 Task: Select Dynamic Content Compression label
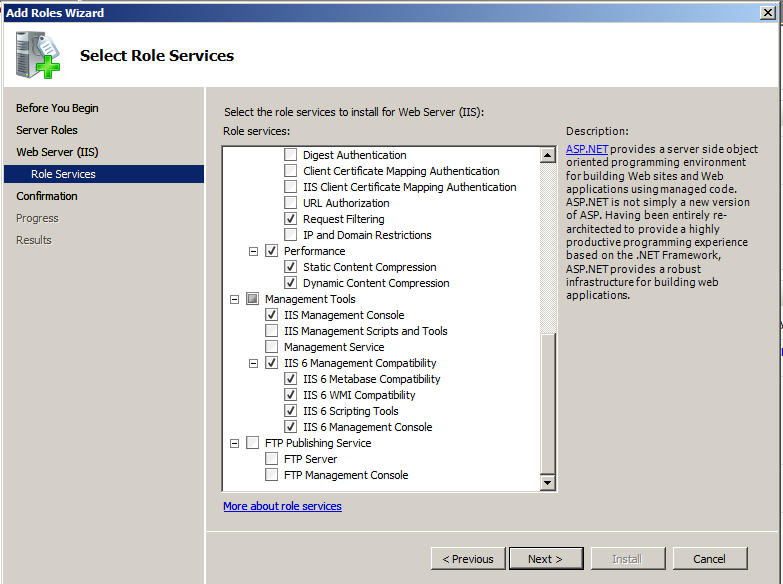tap(376, 283)
